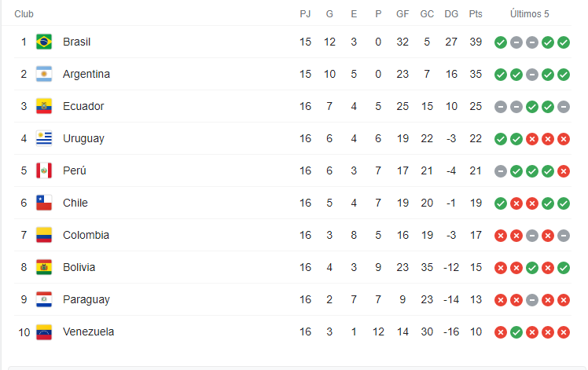Screen dimensions: 588x370
Task: Click the Perú flag icon
Action: [44, 170]
